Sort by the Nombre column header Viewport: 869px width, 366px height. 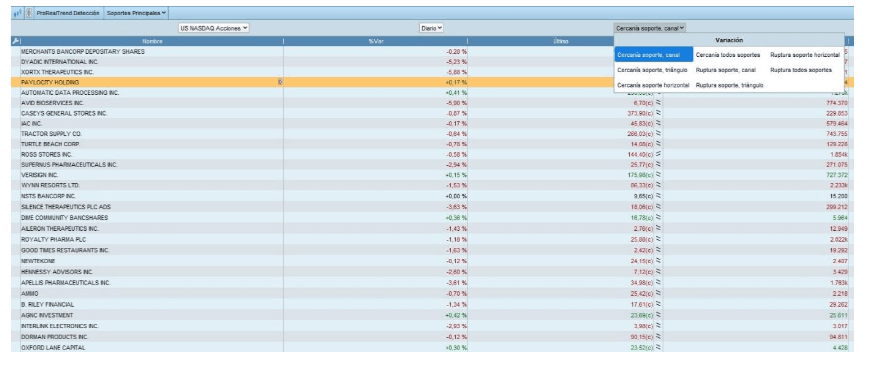pyautogui.click(x=152, y=41)
